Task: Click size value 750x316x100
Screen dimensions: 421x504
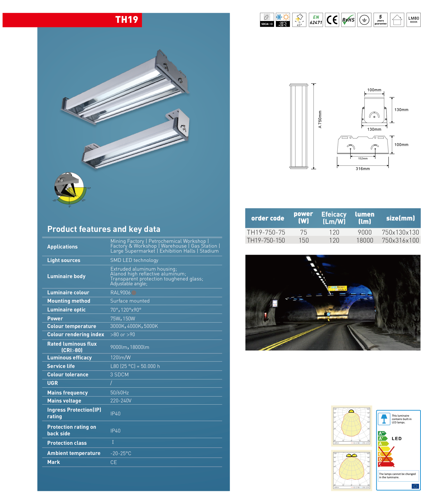Action: pyautogui.click(x=400, y=240)
